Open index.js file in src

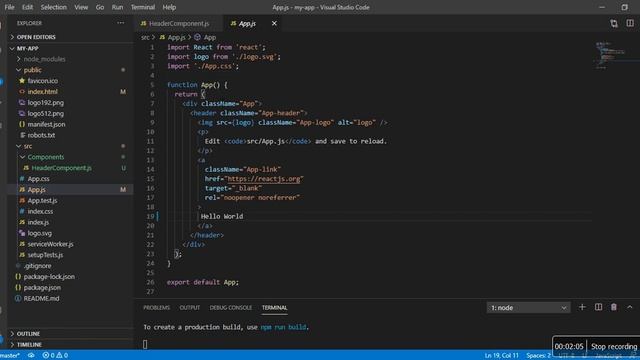tap(38, 222)
